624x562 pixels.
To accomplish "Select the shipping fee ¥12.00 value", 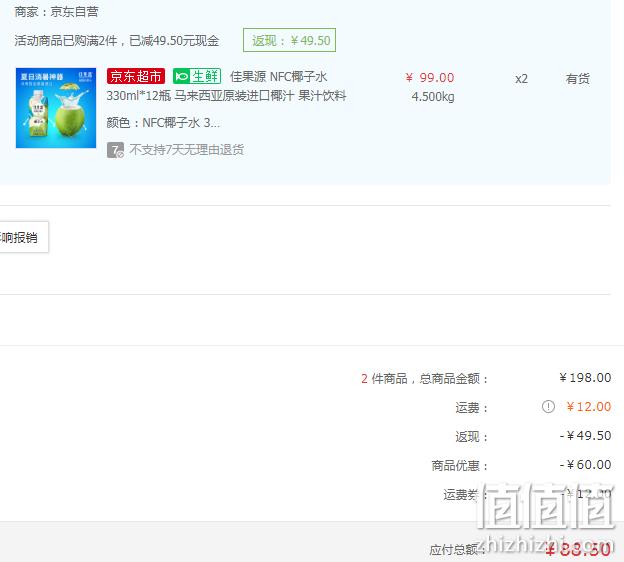I will tap(589, 407).
